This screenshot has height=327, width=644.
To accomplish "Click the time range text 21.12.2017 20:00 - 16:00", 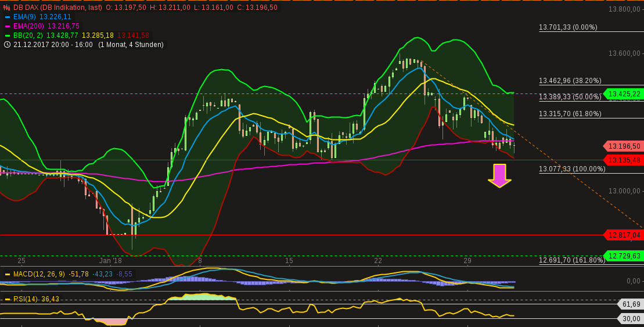I will [x=53, y=45].
